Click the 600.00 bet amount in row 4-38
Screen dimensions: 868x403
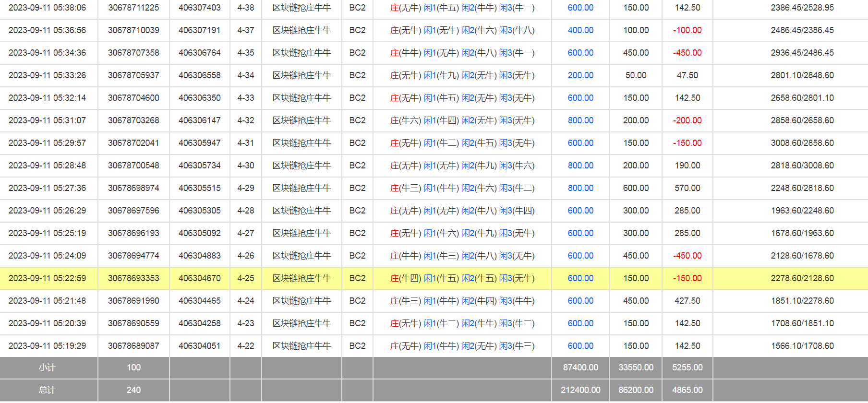(x=580, y=8)
